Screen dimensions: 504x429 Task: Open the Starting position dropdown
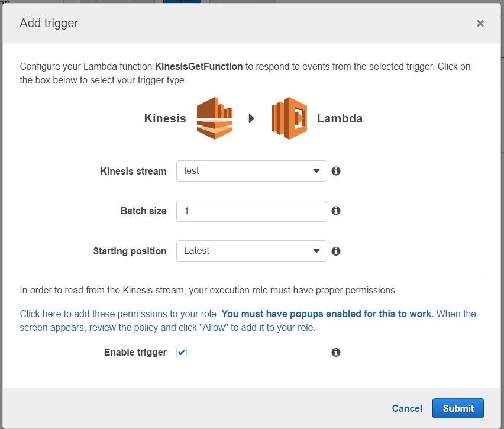(251, 251)
